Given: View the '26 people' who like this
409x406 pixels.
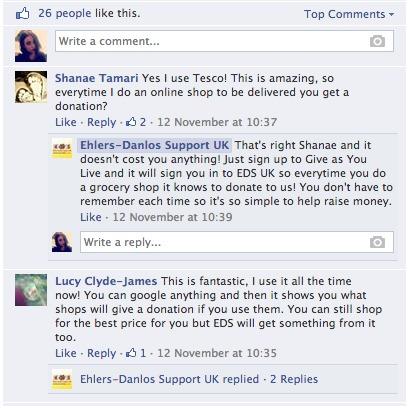Looking at the screenshot, I should coord(65,13).
